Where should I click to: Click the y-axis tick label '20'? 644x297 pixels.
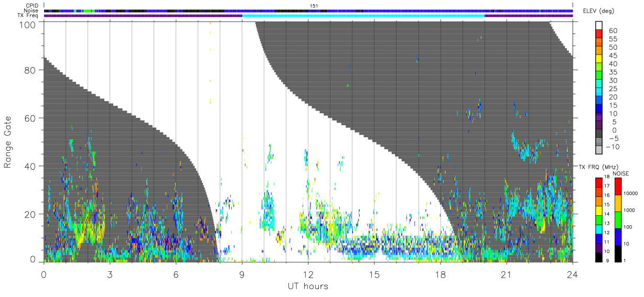click(31, 214)
